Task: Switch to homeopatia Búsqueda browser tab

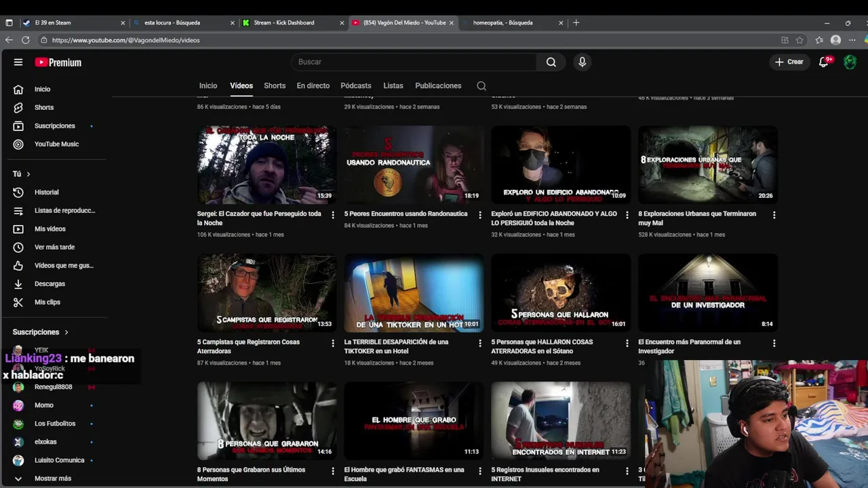Action: 513,22
